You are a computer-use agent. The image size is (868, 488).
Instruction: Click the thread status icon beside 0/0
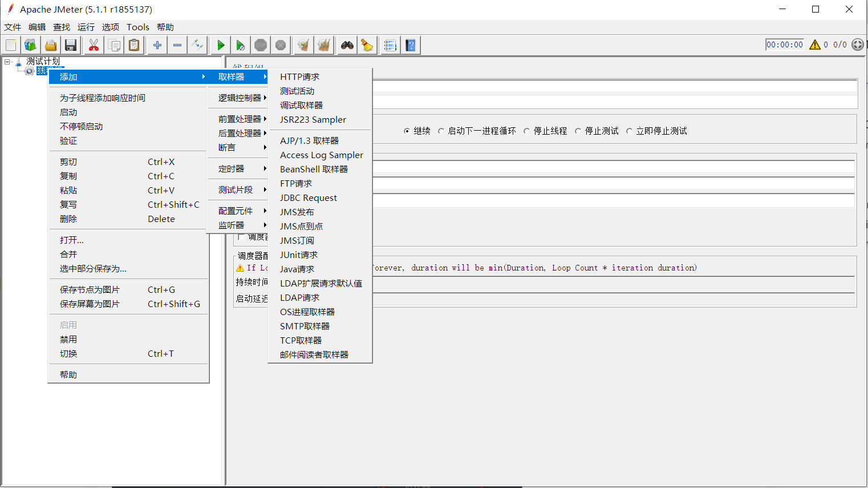(x=858, y=45)
